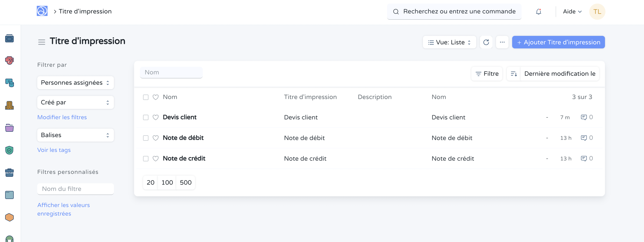Open the Aide menu
Viewport: 644px width, 242px height.
click(572, 11)
